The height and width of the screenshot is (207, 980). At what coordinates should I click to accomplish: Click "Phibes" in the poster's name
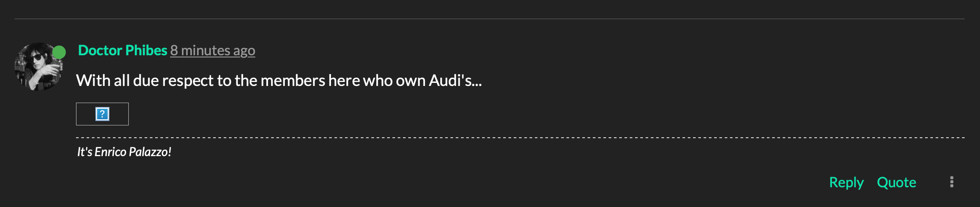pos(146,50)
